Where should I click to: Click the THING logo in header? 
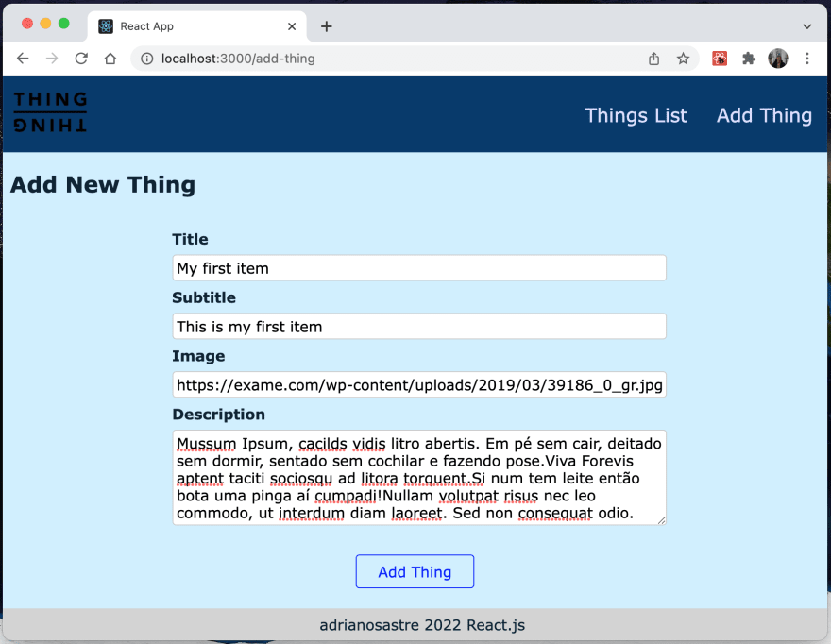(50, 111)
